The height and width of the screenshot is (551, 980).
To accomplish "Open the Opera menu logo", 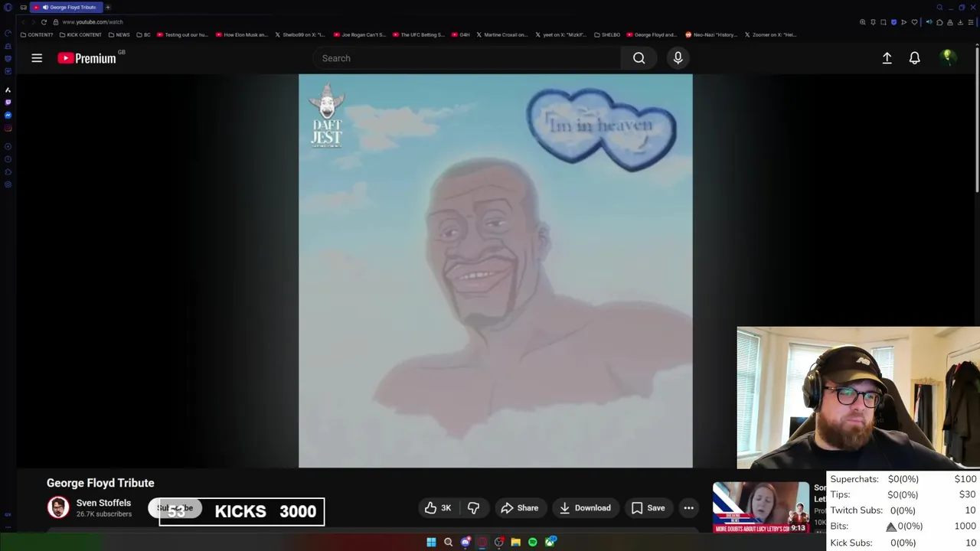I will [x=8, y=8].
